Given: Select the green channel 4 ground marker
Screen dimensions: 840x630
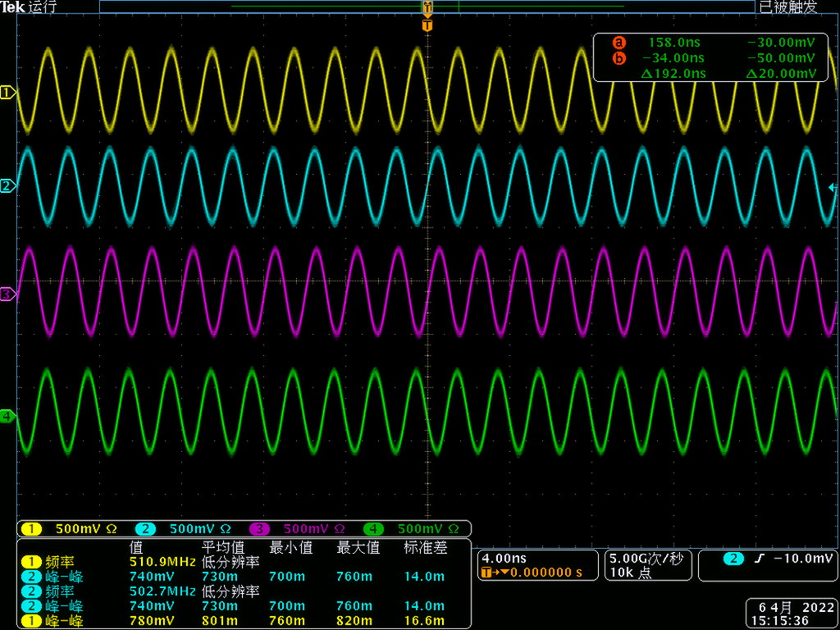Looking at the screenshot, I should (7, 417).
